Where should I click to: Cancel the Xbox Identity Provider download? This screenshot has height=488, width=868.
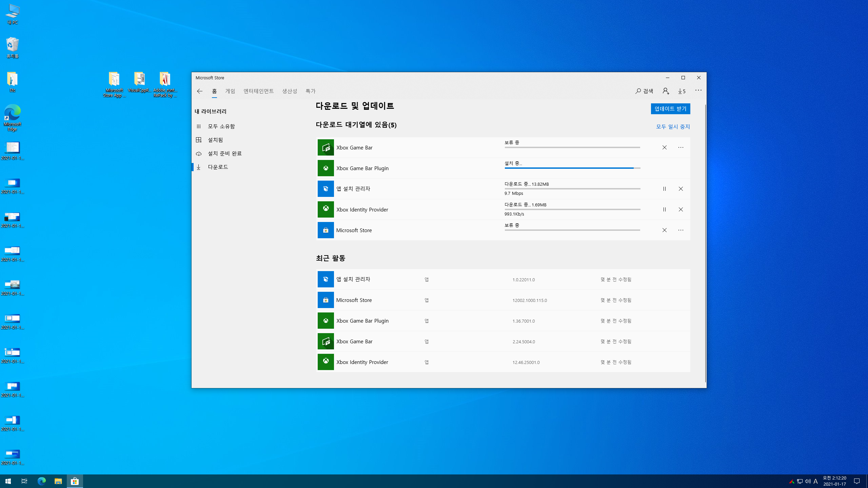[x=681, y=209]
